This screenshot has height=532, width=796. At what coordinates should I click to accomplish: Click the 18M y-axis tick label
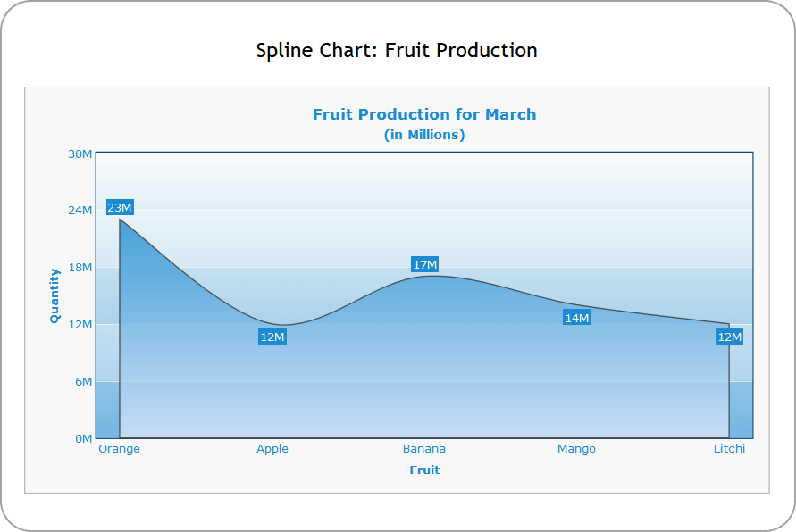80,268
